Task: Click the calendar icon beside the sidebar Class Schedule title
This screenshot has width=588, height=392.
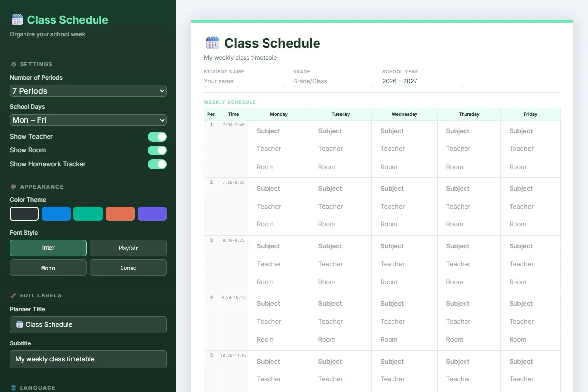Action: coord(17,20)
